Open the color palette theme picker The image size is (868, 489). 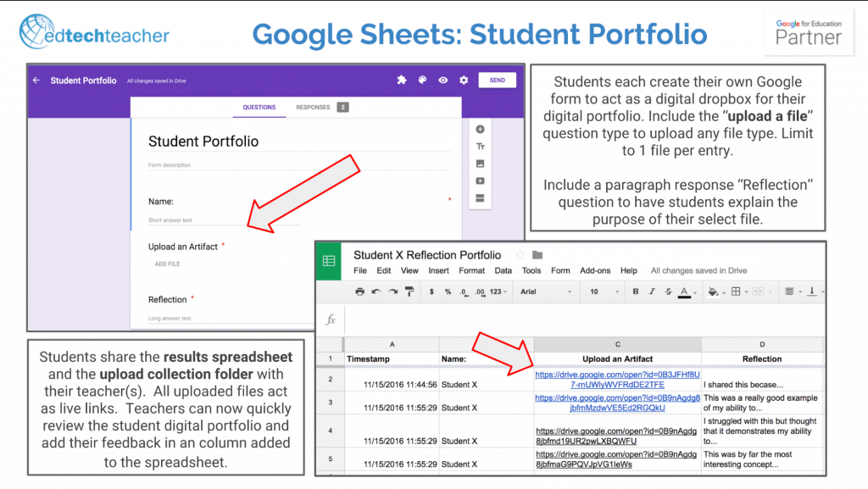pos(421,80)
